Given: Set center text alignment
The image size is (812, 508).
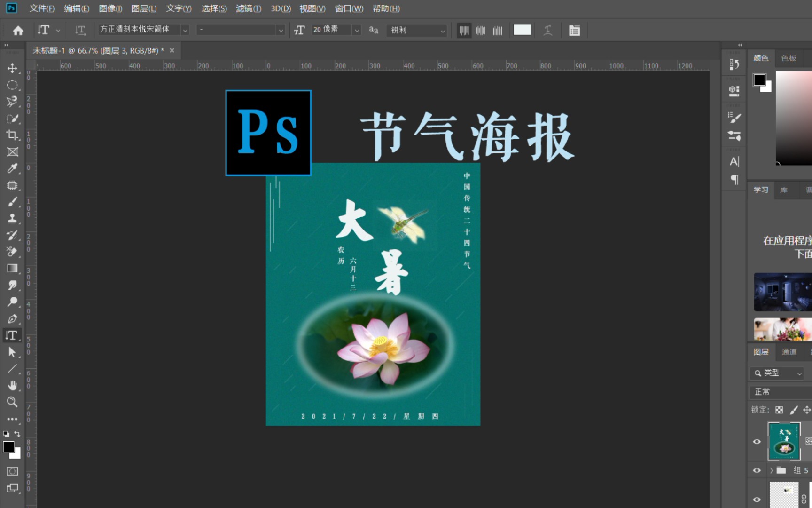Looking at the screenshot, I should tap(481, 31).
